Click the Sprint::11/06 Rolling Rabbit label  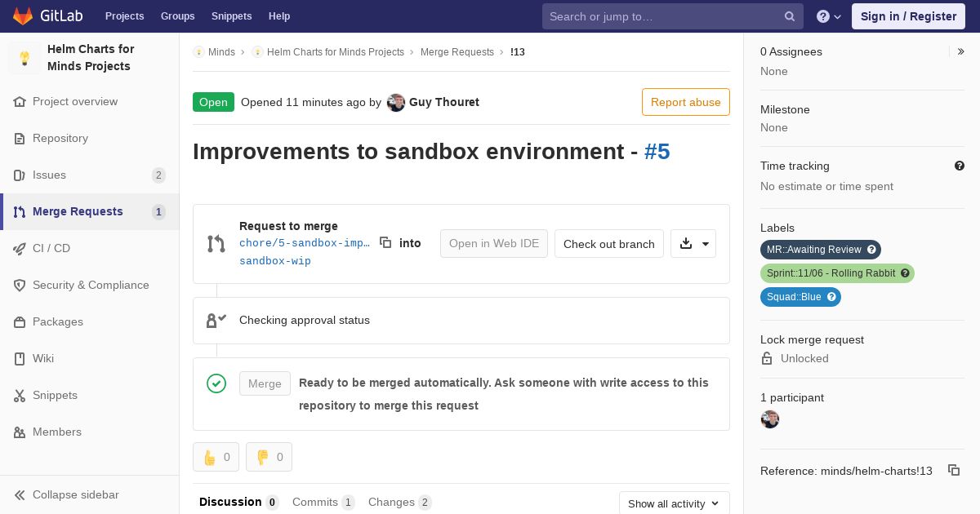pos(831,273)
